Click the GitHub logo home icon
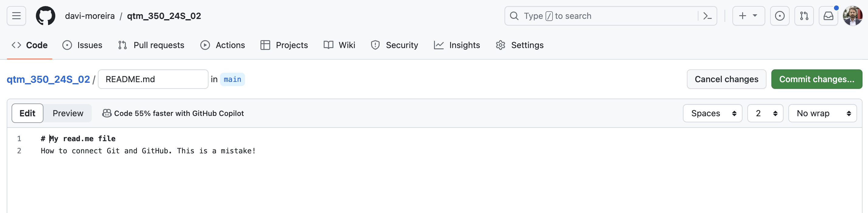The width and height of the screenshot is (868, 213). point(46,16)
